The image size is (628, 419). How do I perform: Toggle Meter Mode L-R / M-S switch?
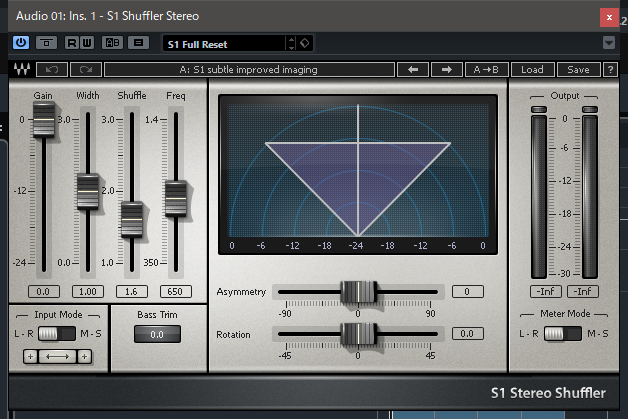click(x=563, y=333)
